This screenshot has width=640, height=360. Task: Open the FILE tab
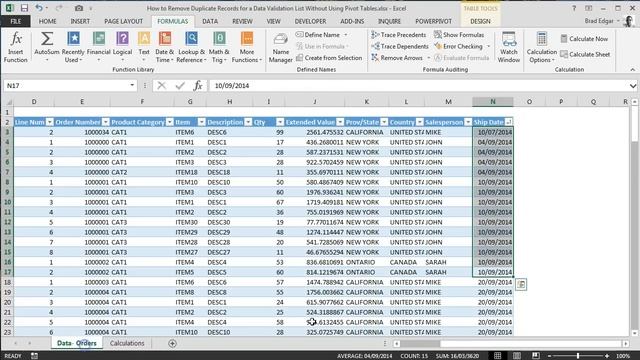click(16, 21)
